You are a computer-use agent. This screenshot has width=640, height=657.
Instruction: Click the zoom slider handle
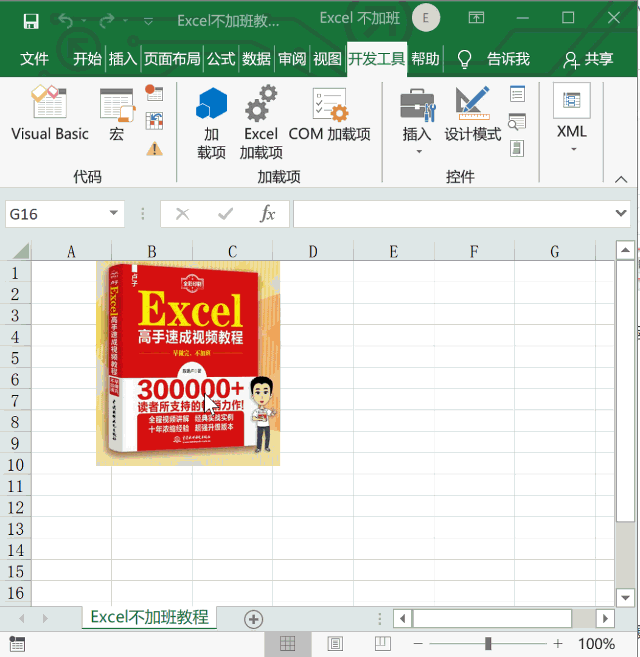(x=488, y=644)
